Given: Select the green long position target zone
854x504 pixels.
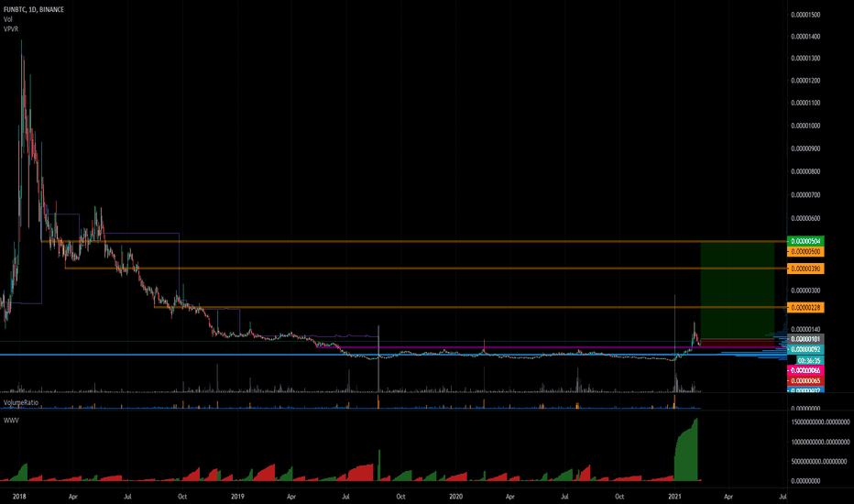Looking at the screenshot, I should 738,290.
